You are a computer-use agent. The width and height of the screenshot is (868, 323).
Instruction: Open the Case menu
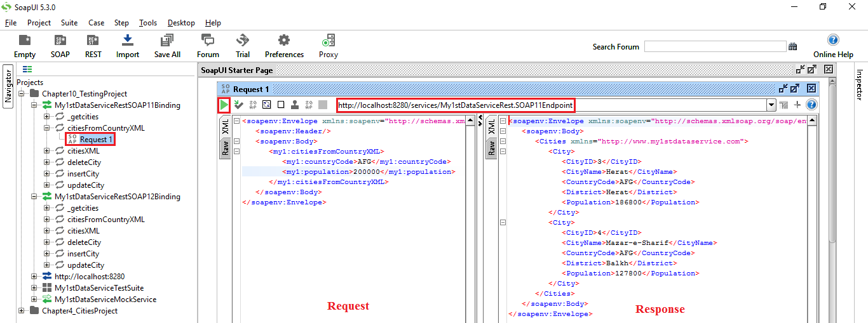(97, 22)
